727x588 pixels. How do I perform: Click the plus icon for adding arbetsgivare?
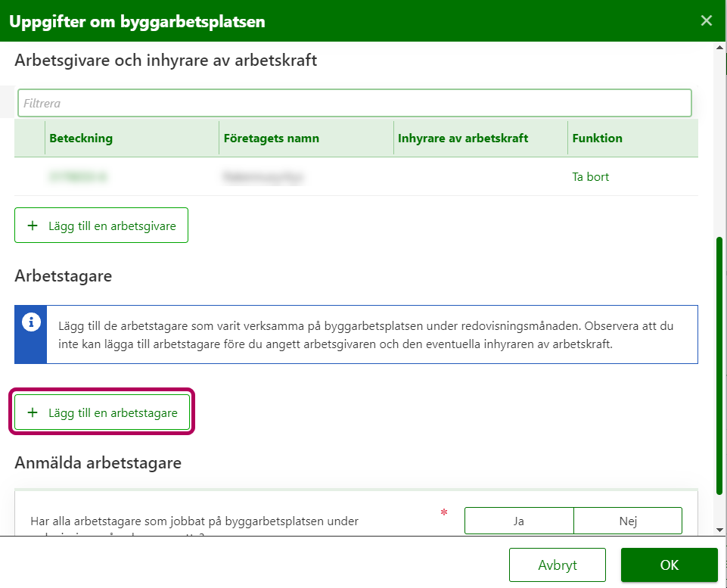click(32, 226)
